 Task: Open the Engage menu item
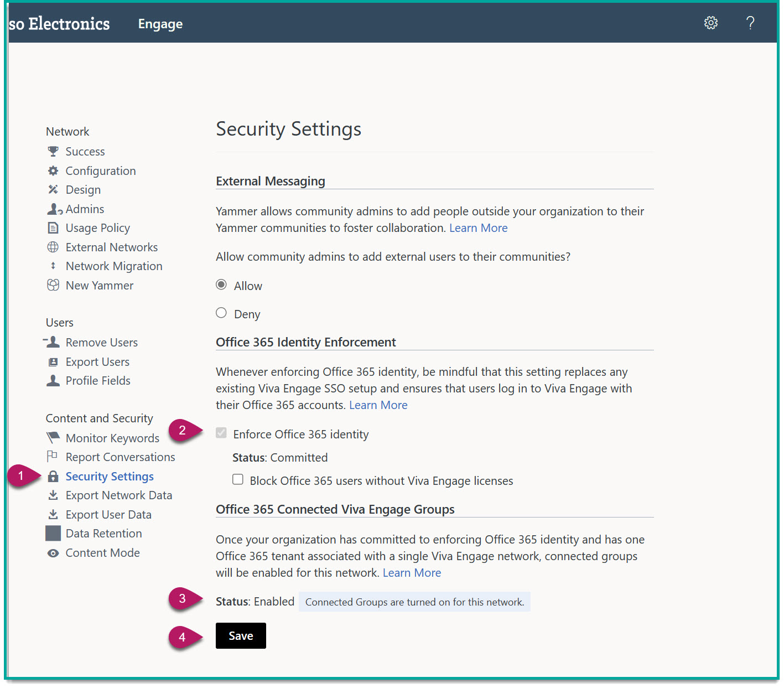coord(160,24)
